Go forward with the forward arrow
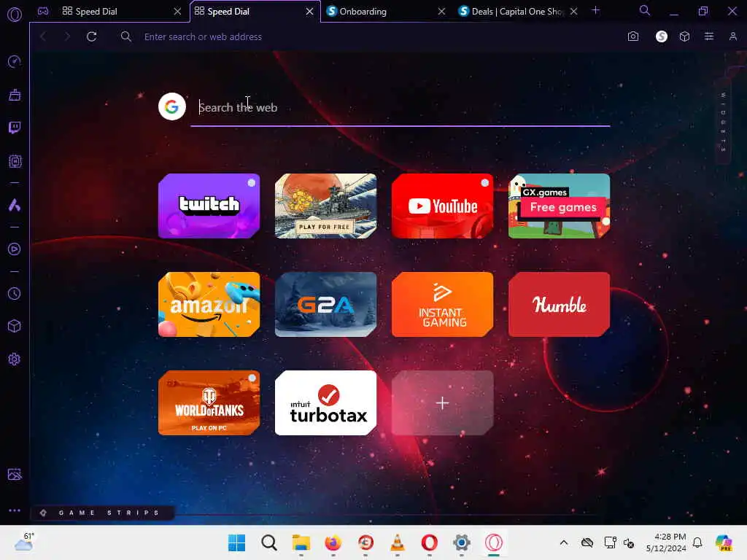The image size is (747, 560). point(67,36)
